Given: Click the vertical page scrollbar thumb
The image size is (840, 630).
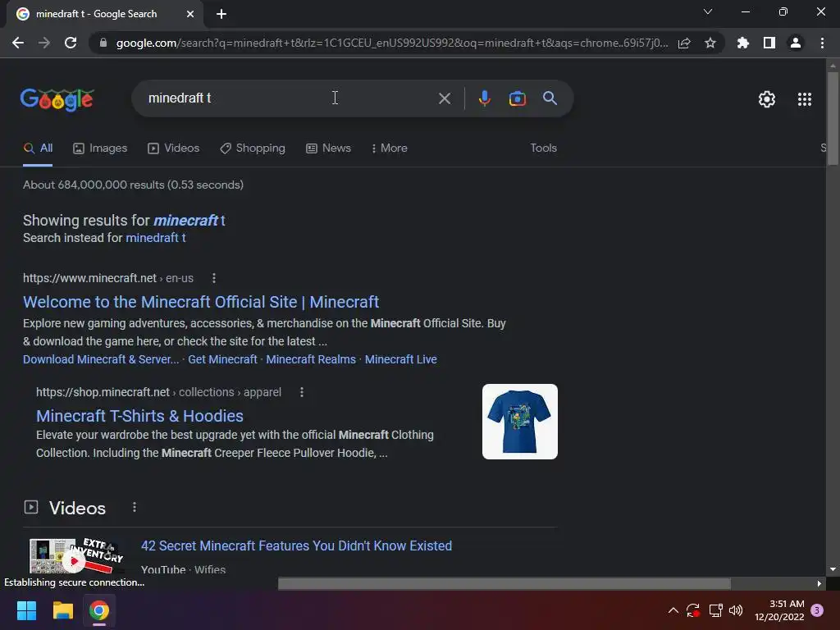Looking at the screenshot, I should [x=832, y=118].
